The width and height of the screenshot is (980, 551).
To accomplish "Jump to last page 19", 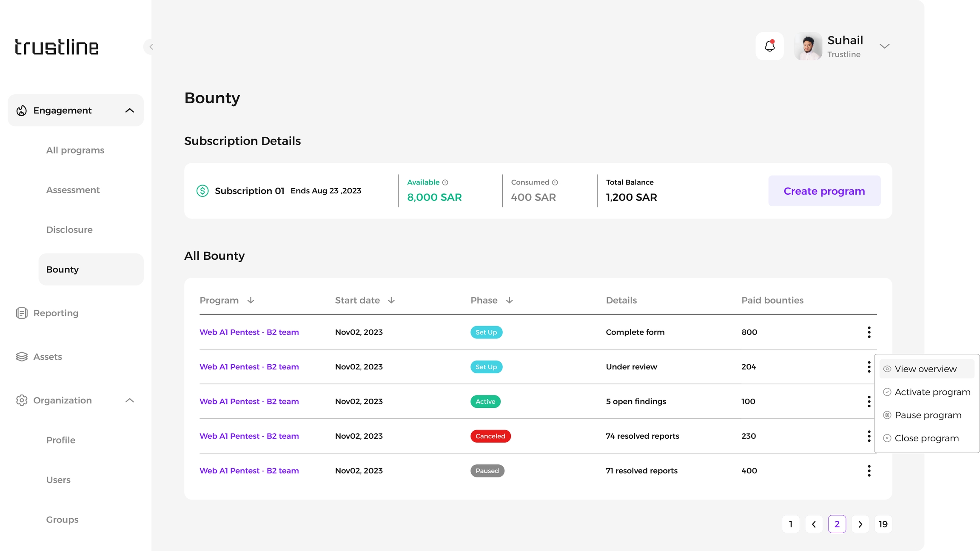I will coord(883,524).
